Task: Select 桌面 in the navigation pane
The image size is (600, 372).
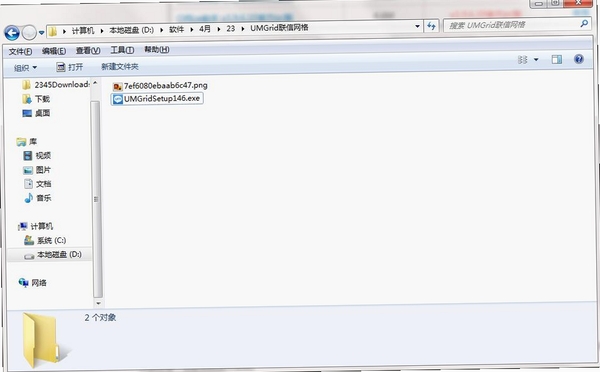Action: coord(36,113)
